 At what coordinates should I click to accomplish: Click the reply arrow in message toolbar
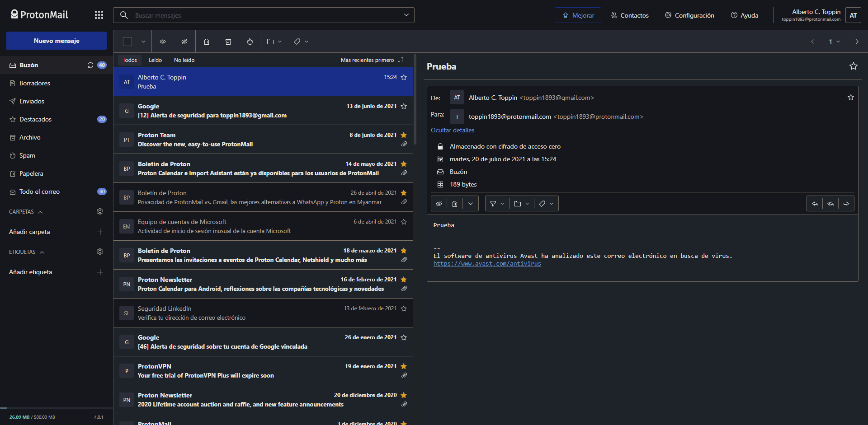click(x=815, y=204)
